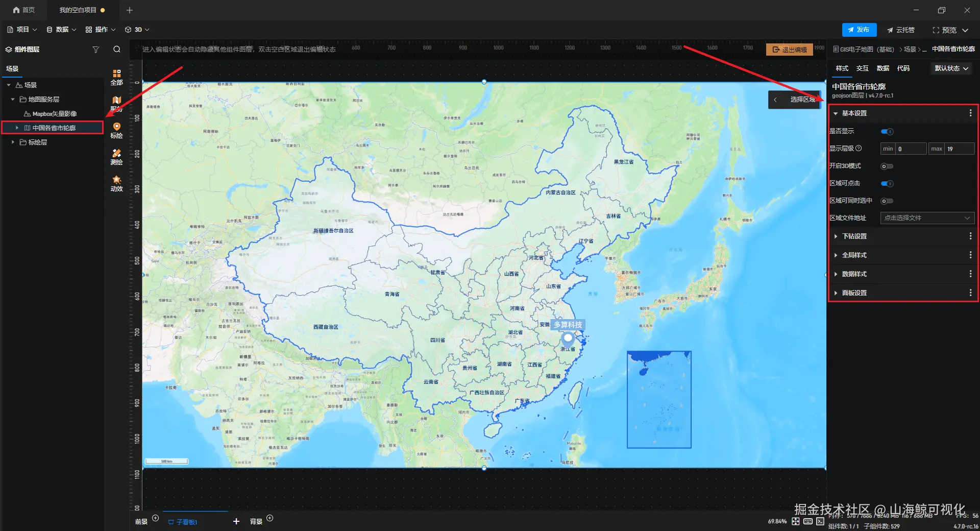The height and width of the screenshot is (531, 980).
Task: Open the 区域文件地址 file dropdown
Action: [927, 218]
